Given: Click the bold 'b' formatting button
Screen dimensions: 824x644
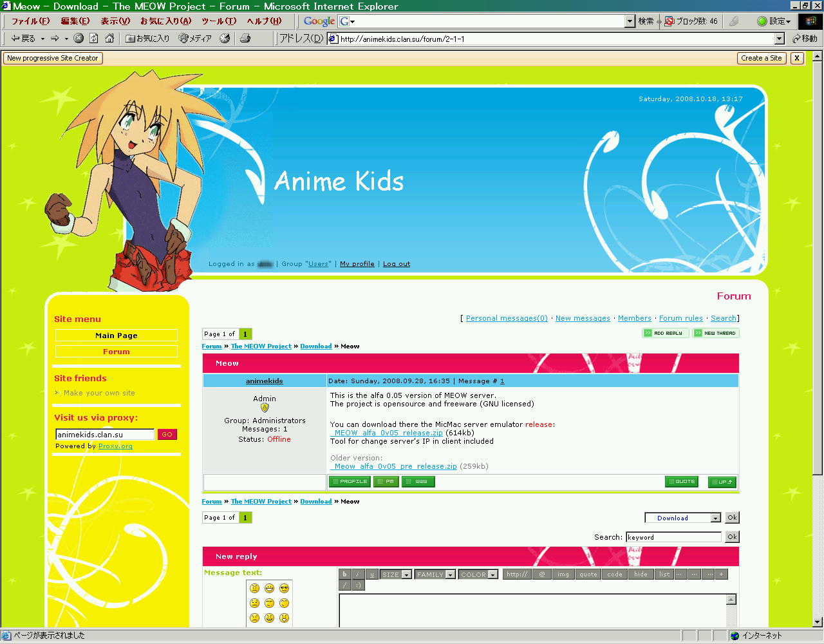Looking at the screenshot, I should (x=344, y=574).
